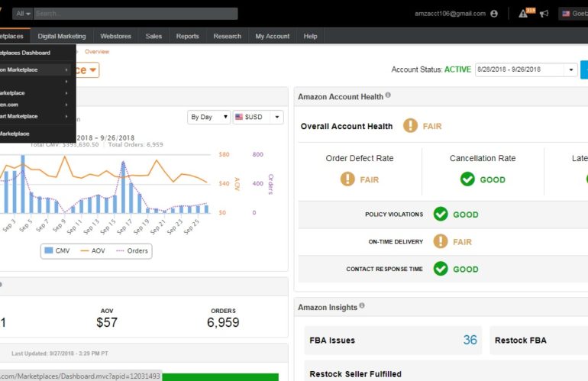Click the Overview breadcrumb link
The image size is (588, 381).
97,51
